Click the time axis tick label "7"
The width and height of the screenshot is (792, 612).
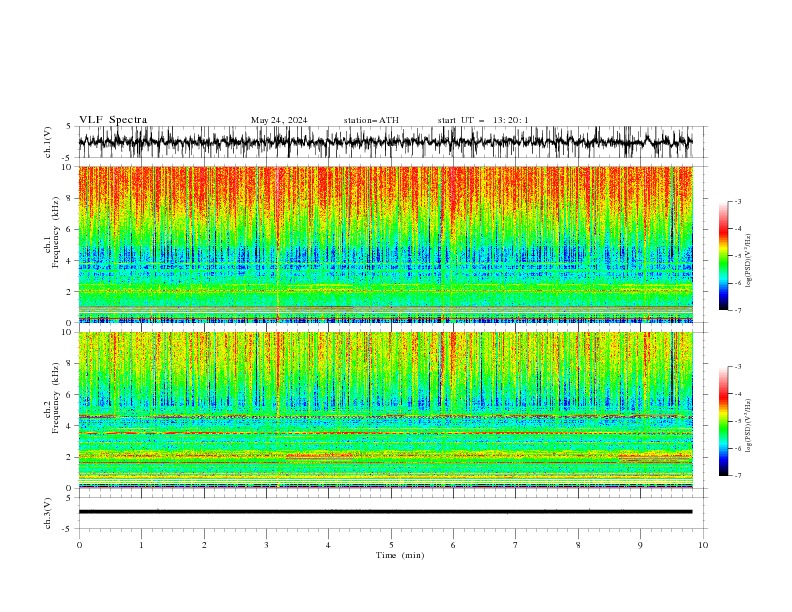pyautogui.click(x=516, y=545)
